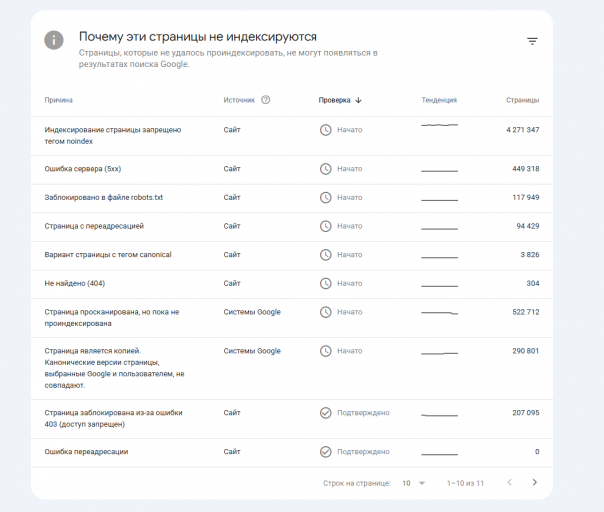Click Системы Google source in Страница просканирована row

click(x=252, y=312)
